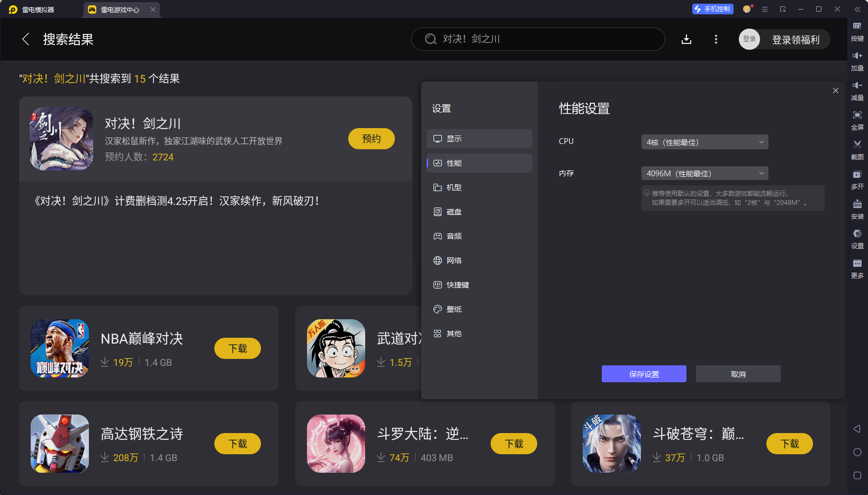Image resolution: width=868 pixels, height=495 pixels.
Task: Open the NBA巅峰对决 game icon
Action: (x=60, y=348)
